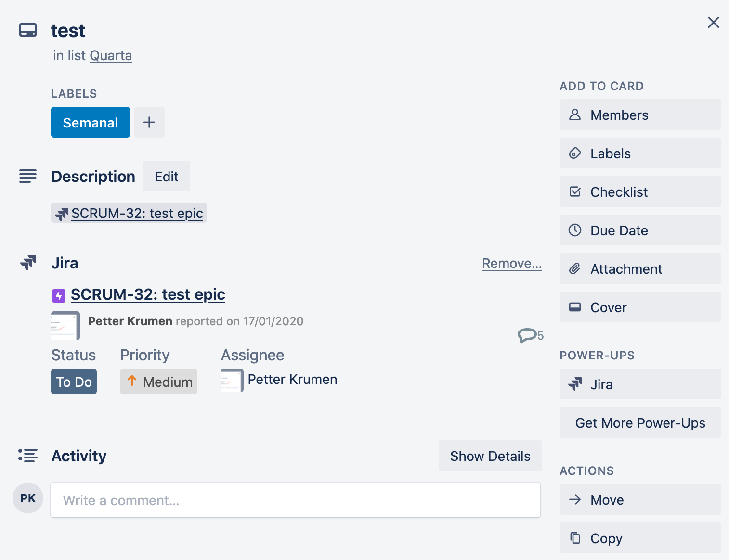
Task: Click the Attachment paperclip icon
Action: point(574,268)
